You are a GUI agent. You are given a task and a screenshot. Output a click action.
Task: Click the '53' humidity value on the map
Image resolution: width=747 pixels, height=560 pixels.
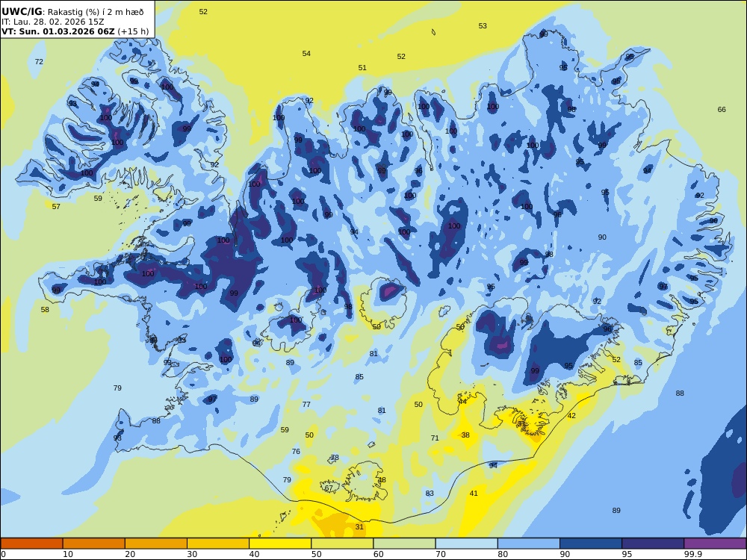coord(483,25)
